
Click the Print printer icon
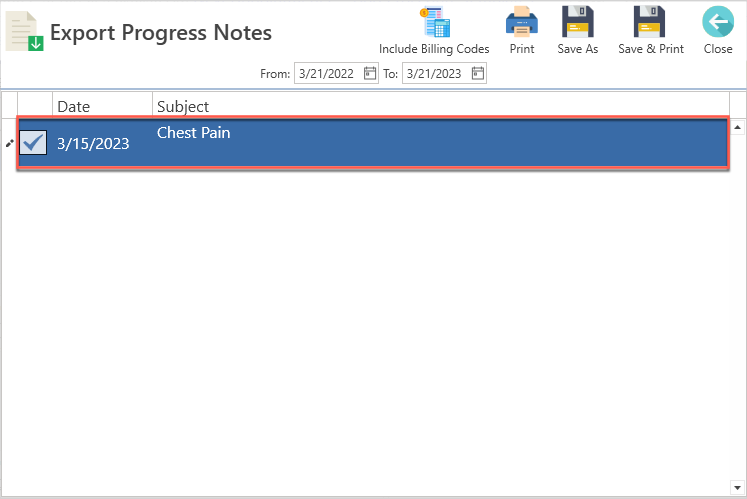522,22
